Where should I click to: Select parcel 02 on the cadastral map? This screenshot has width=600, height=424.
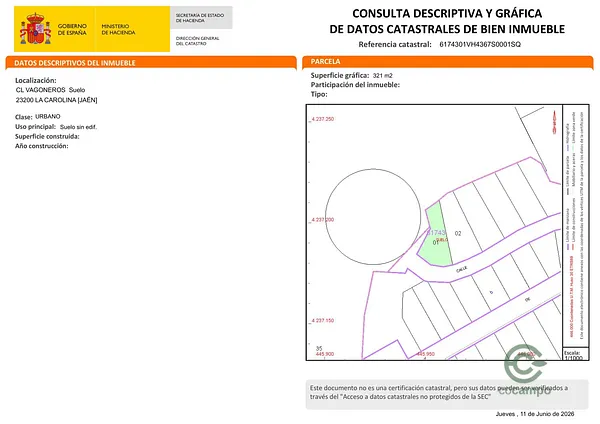coord(458,233)
